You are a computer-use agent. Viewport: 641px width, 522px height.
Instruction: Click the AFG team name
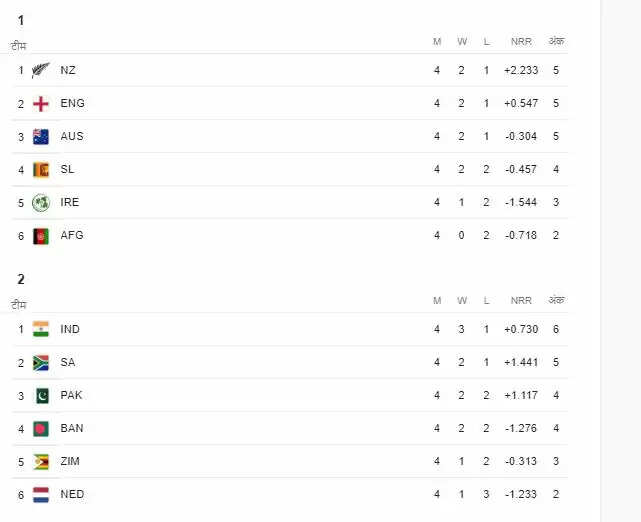(x=72, y=235)
